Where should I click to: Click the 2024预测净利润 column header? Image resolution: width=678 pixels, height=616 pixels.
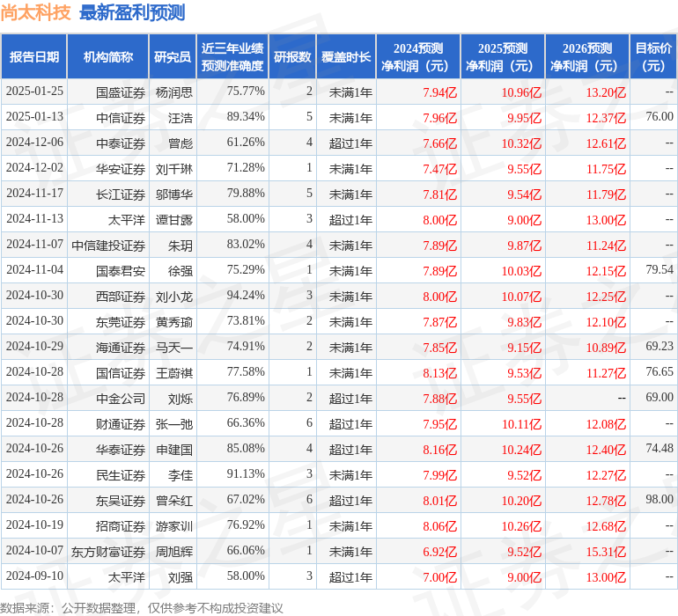pyautogui.click(x=418, y=57)
